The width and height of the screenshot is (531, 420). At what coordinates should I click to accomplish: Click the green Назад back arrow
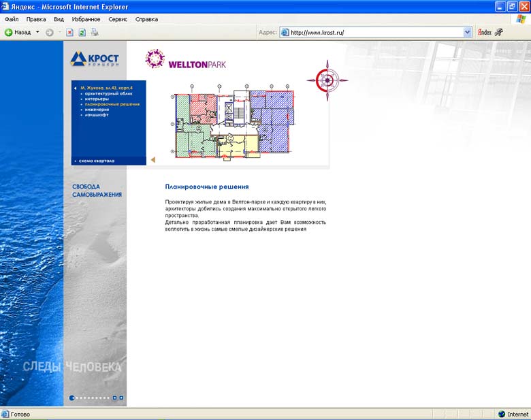(x=8, y=33)
